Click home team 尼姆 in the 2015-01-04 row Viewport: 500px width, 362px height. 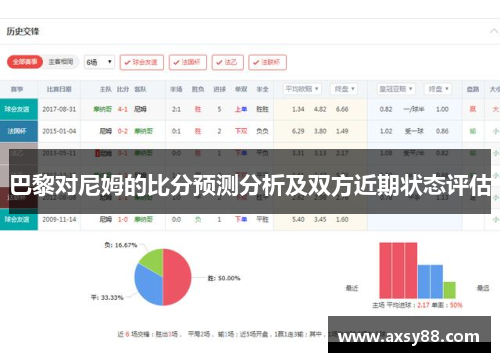tap(106, 131)
